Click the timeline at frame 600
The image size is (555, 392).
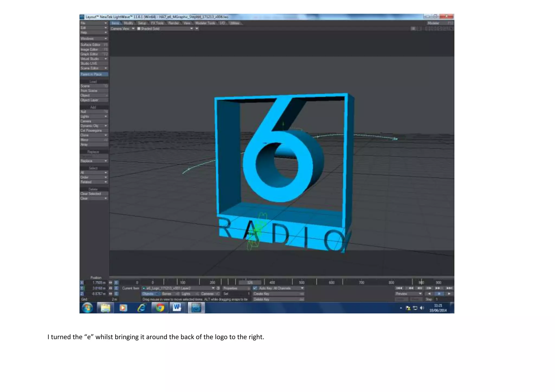pyautogui.click(x=332, y=283)
